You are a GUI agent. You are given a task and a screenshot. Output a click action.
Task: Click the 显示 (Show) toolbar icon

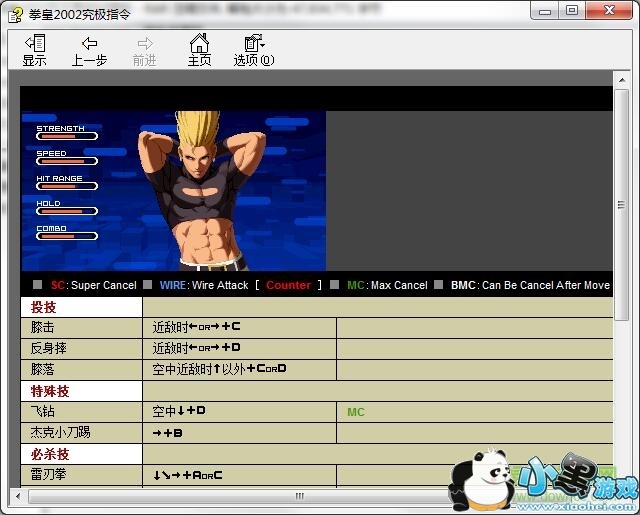click(34, 49)
